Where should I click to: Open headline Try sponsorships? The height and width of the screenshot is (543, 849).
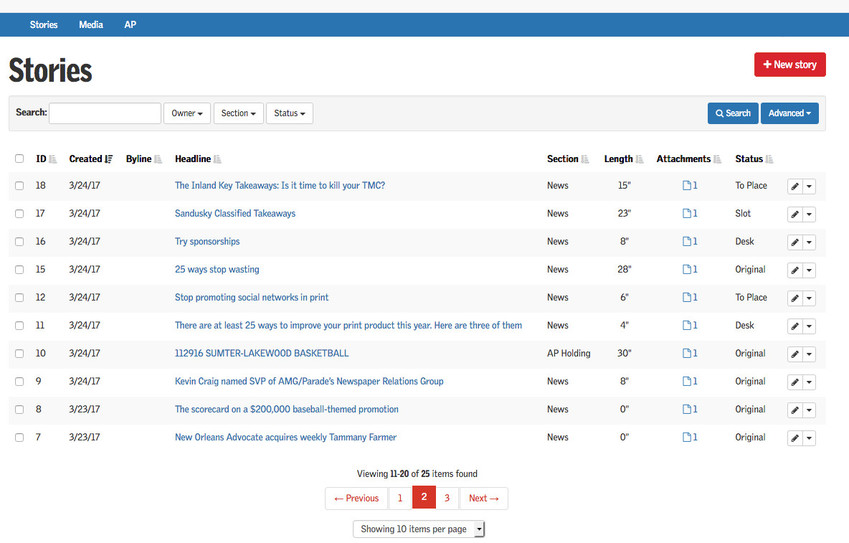pos(207,241)
